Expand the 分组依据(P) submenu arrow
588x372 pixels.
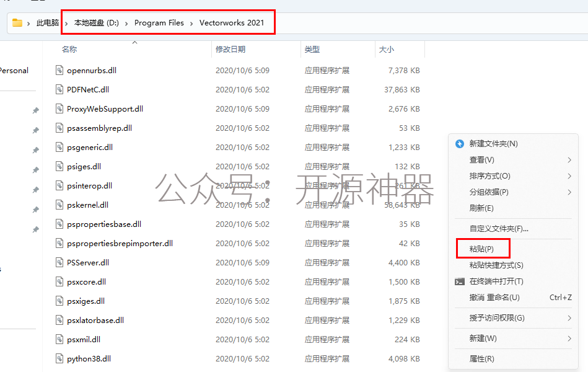(569, 192)
